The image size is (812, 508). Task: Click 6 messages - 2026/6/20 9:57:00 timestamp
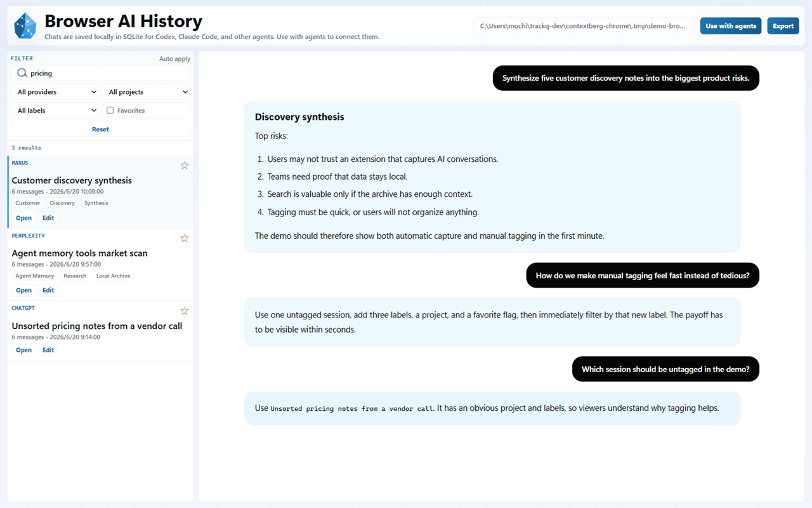point(56,264)
